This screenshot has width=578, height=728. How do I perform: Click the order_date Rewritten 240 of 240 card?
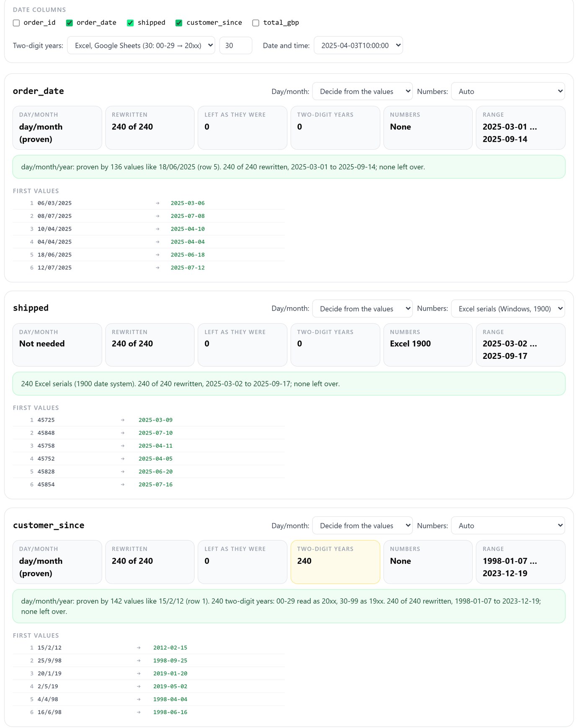(x=150, y=128)
